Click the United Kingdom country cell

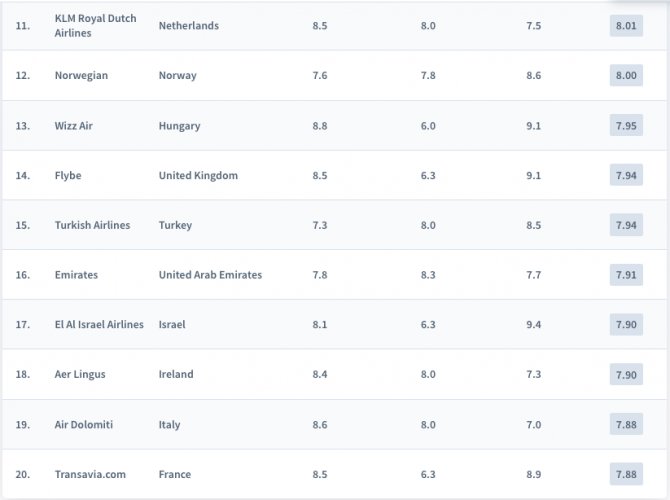click(x=198, y=176)
